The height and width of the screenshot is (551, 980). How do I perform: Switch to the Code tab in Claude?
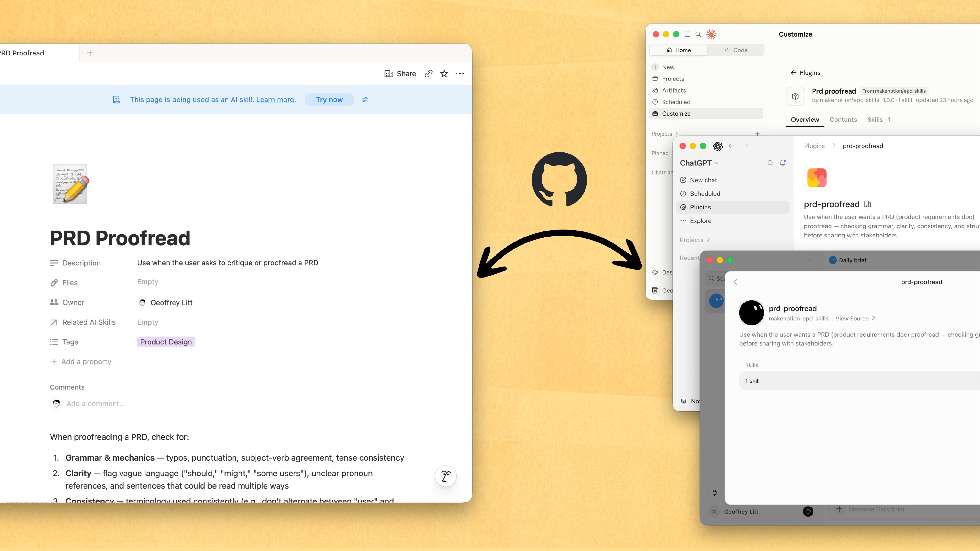(x=736, y=50)
